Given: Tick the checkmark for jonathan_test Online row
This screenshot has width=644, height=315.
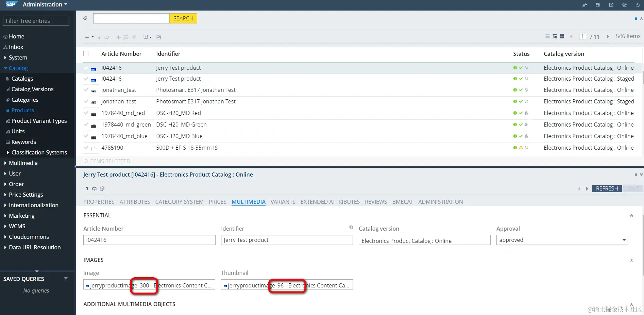Looking at the screenshot, I should 86,90.
